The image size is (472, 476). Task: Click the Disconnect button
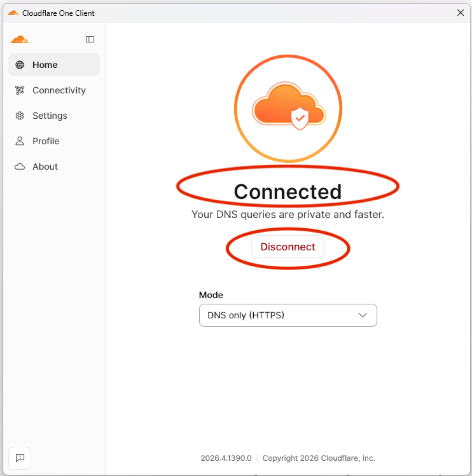tap(288, 247)
